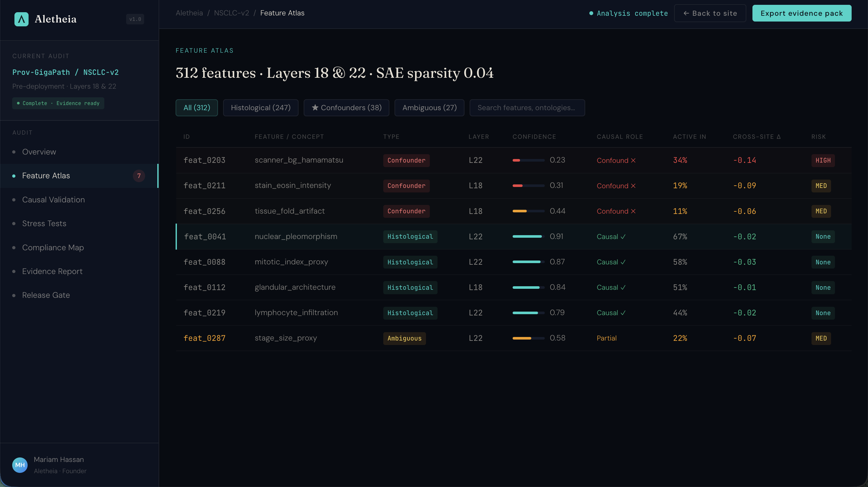Click the Back to site button

pos(710,13)
